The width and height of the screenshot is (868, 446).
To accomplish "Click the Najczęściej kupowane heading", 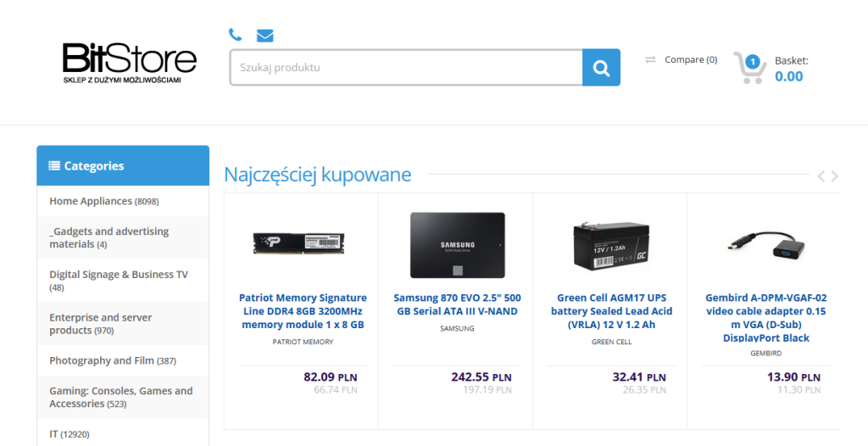I will tap(318, 175).
